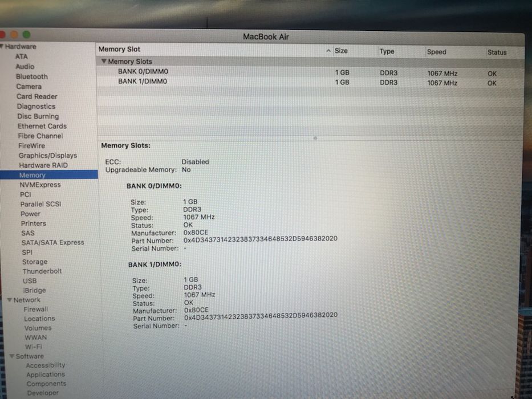Click Upgradeable Memory value No
Image resolution: width=532 pixels, height=399 pixels.
point(186,170)
